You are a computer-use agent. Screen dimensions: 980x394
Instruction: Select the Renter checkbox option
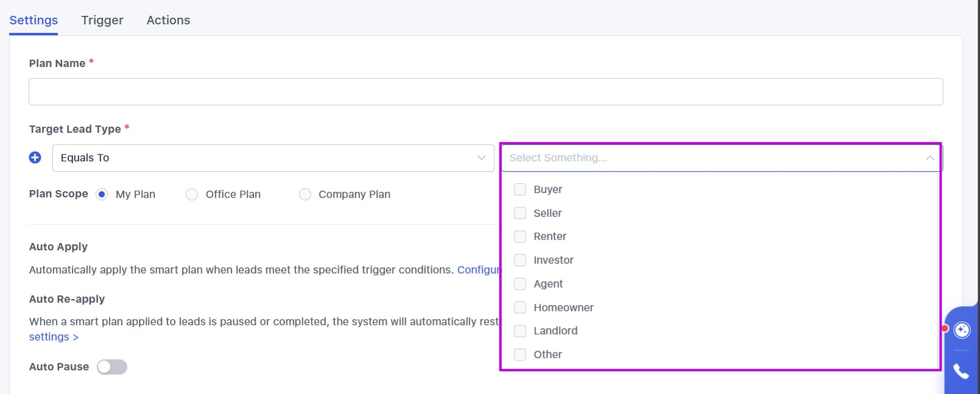point(520,236)
